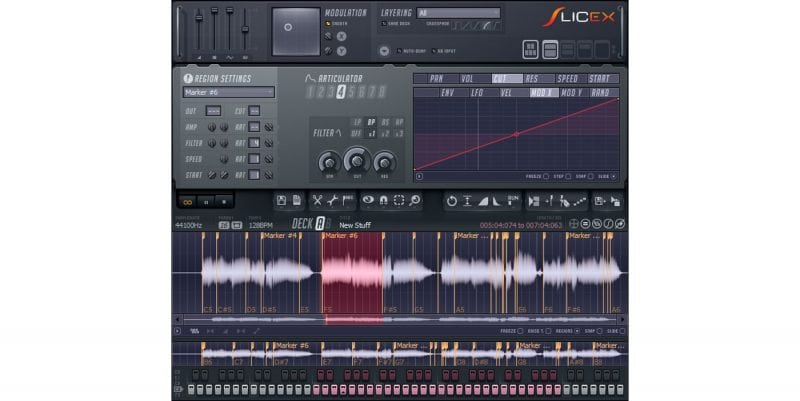Click the loop infinity playback button
The height and width of the screenshot is (401, 800).
[x=187, y=202]
